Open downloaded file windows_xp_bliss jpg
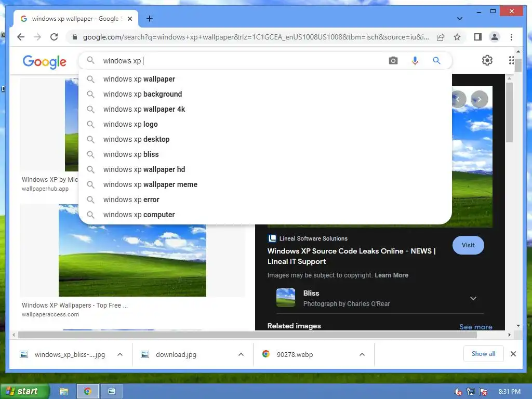The image size is (532, 399). click(x=70, y=354)
